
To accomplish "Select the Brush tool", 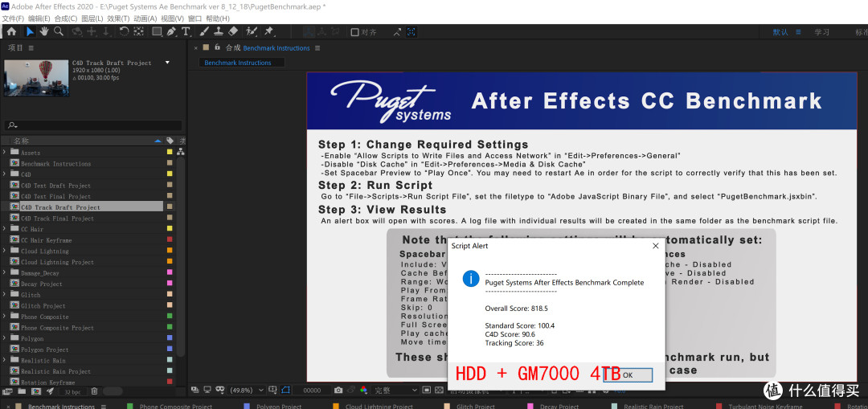I will click(x=204, y=31).
